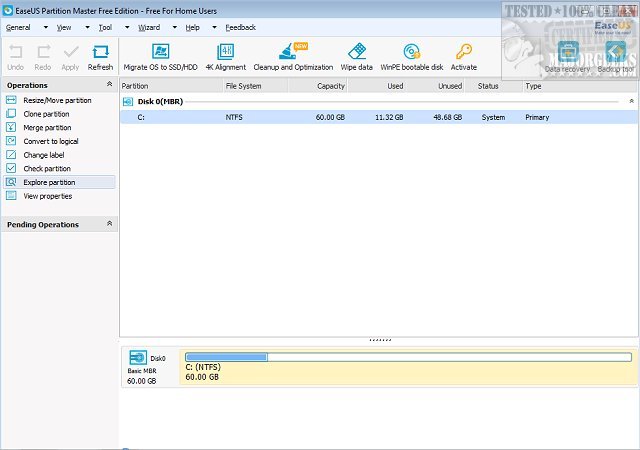640x450 pixels.
Task: Click the Undo toolbar icon
Action: pyautogui.click(x=16, y=52)
